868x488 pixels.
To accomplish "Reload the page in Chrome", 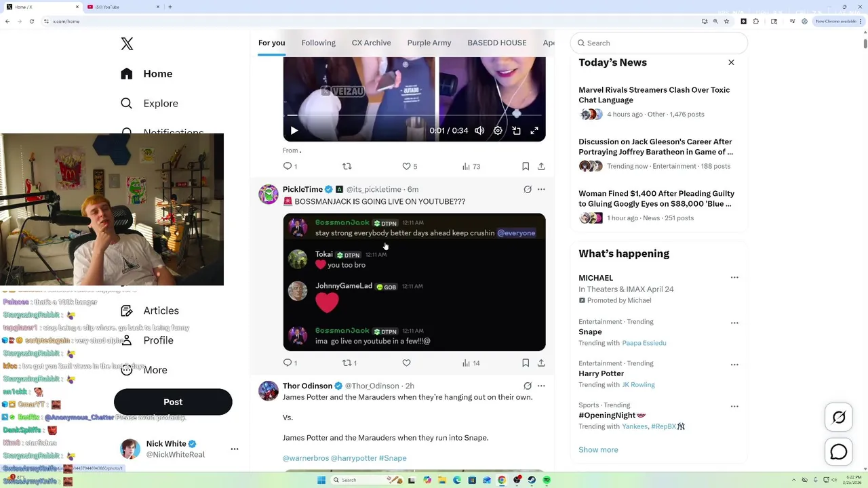I will pyautogui.click(x=32, y=21).
